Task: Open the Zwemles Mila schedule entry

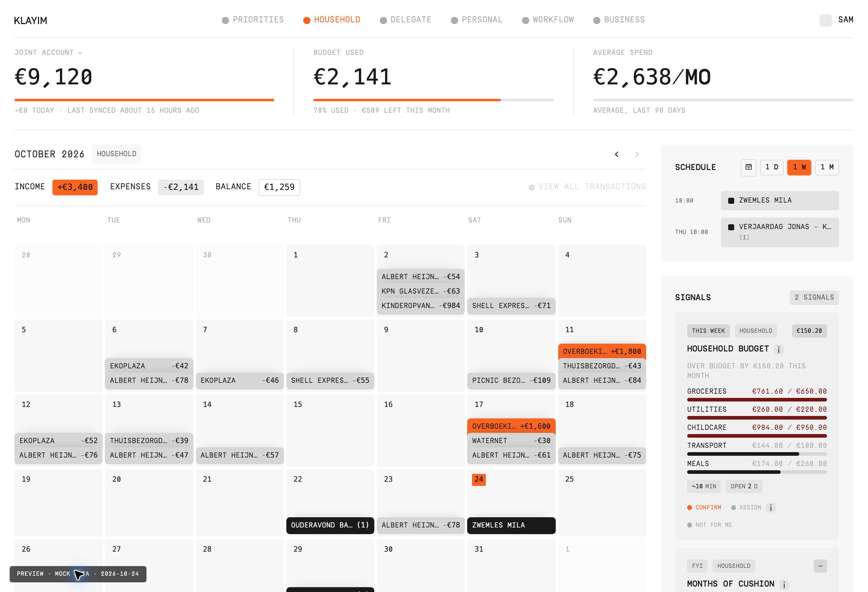Action: tap(780, 200)
